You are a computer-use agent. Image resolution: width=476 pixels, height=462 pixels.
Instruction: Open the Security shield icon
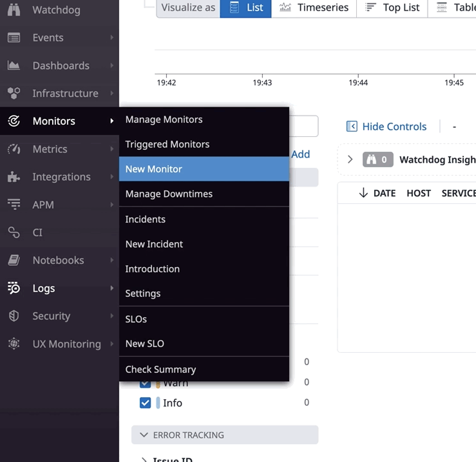14,316
